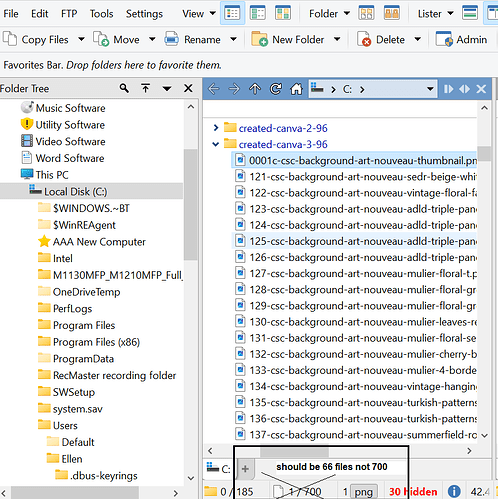Click the Delete button
The width and height of the screenshot is (498, 499).
point(380,40)
